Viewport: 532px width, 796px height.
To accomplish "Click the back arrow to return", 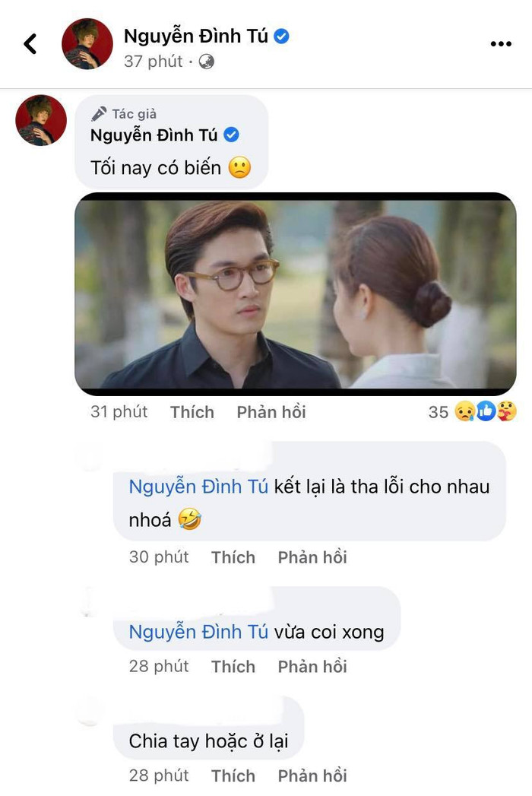I will (30, 43).
